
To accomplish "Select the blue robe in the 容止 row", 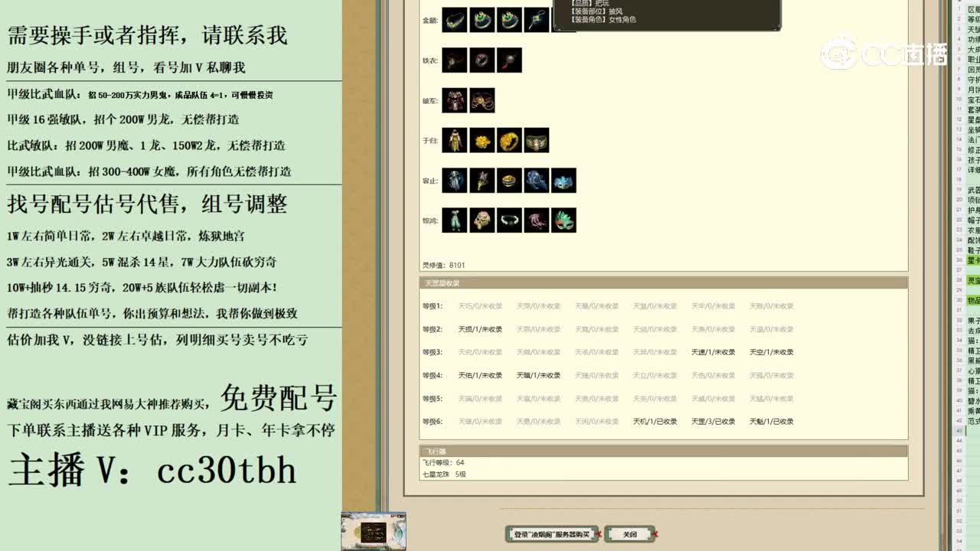I will pyautogui.click(x=454, y=181).
